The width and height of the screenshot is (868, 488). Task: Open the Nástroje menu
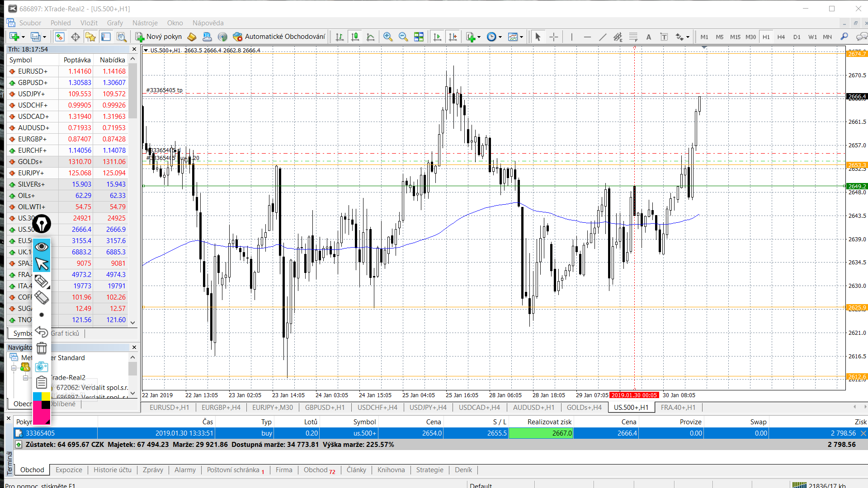[145, 23]
